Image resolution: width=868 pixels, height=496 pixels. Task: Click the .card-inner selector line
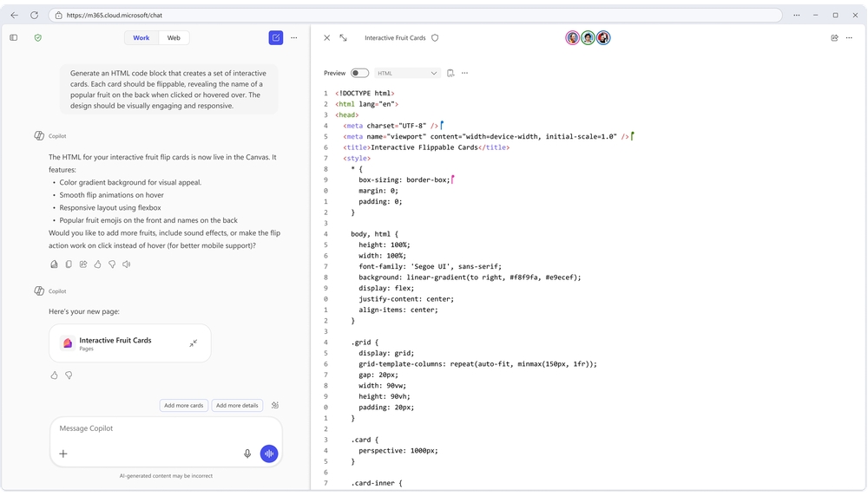tap(377, 483)
